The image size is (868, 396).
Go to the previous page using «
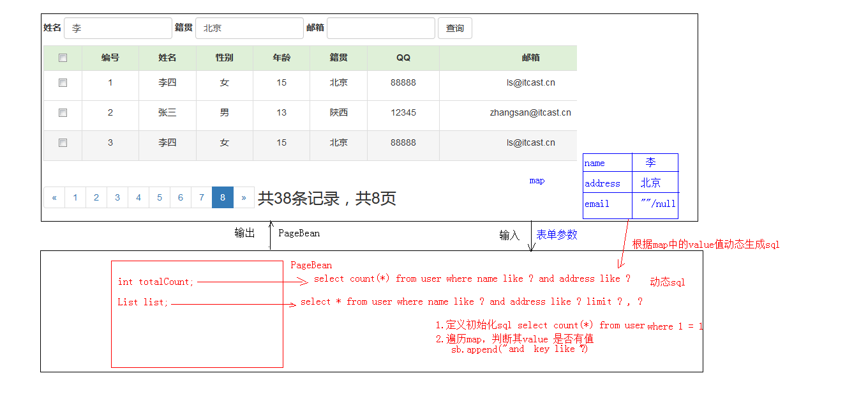pyautogui.click(x=54, y=197)
